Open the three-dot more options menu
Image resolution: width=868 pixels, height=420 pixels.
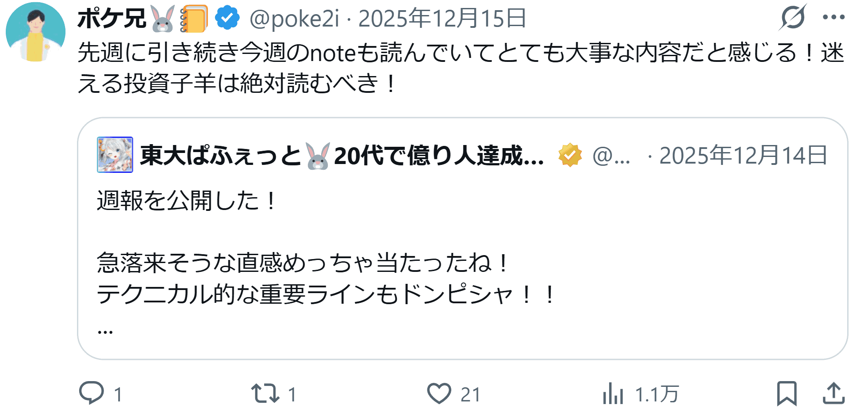pyautogui.click(x=834, y=18)
